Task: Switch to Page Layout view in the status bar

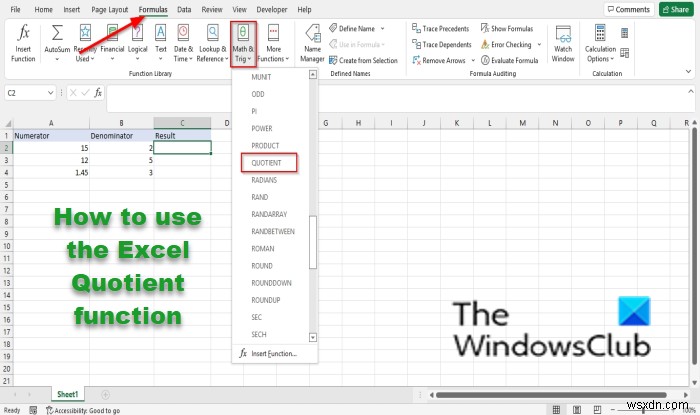Action: pyautogui.click(x=577, y=410)
